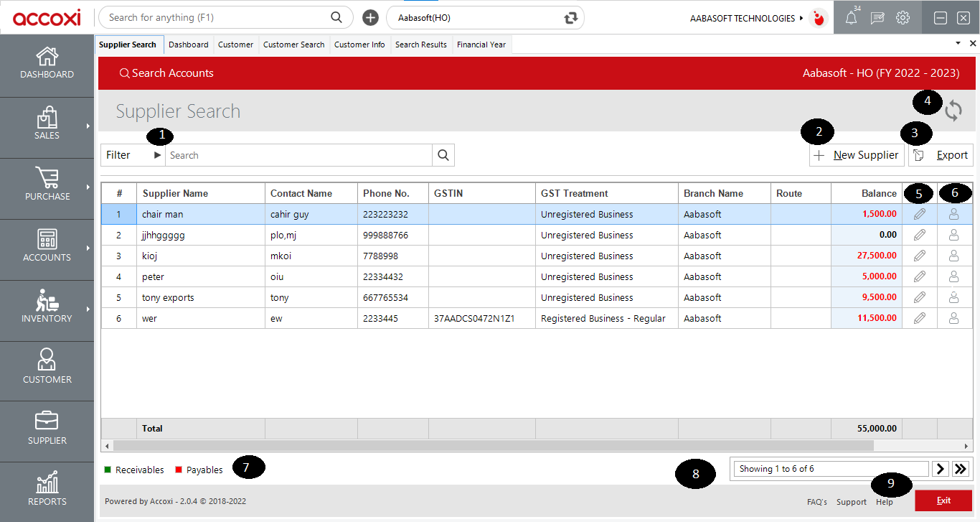The width and height of the screenshot is (980, 522).
Task: Open the Dashboard sidebar icon
Action: click(x=47, y=57)
